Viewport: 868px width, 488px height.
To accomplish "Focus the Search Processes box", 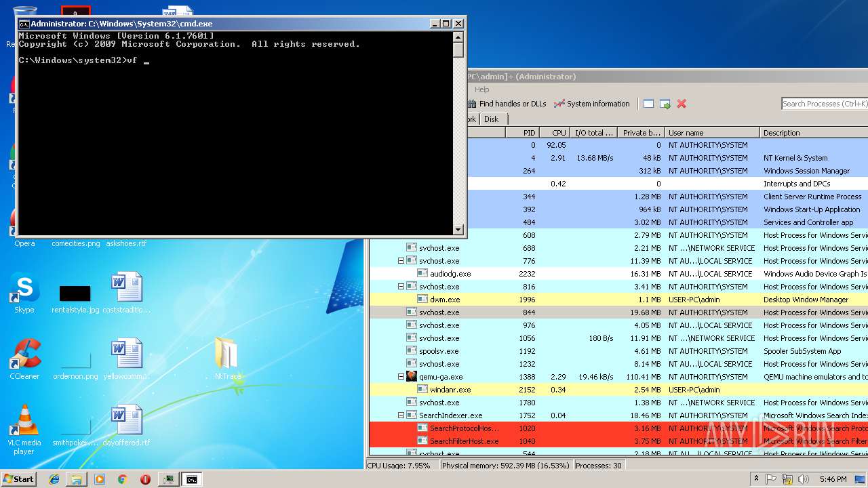I will coord(825,104).
